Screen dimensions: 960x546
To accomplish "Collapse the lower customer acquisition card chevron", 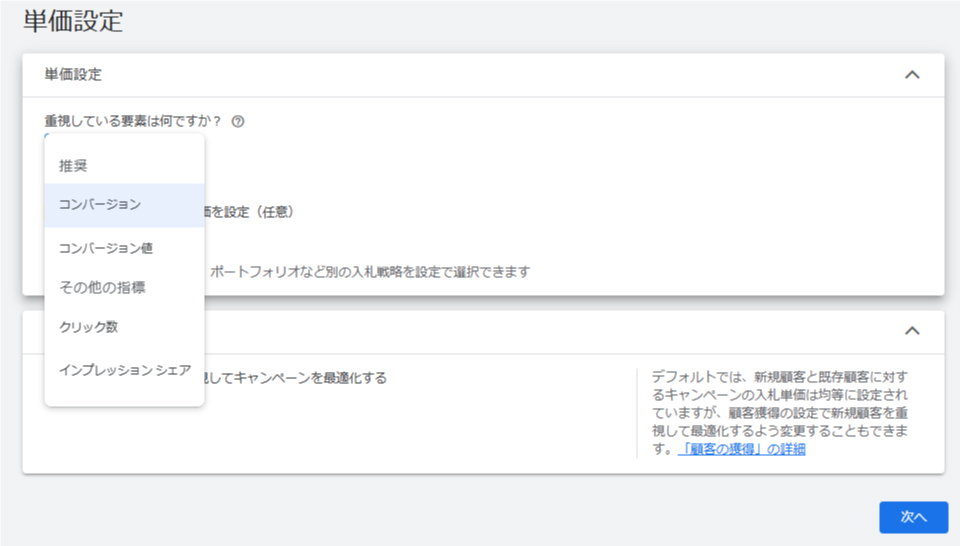I will point(911,331).
